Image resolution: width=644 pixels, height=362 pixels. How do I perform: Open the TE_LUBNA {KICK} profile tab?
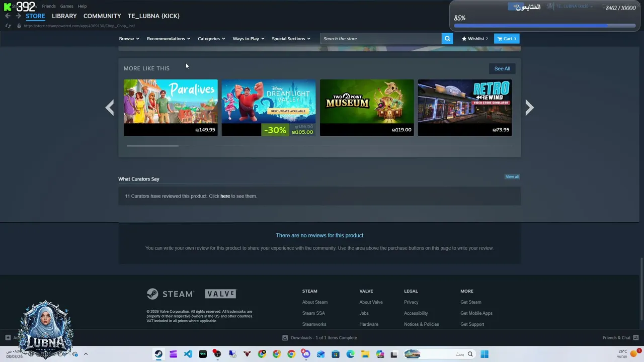point(153,16)
